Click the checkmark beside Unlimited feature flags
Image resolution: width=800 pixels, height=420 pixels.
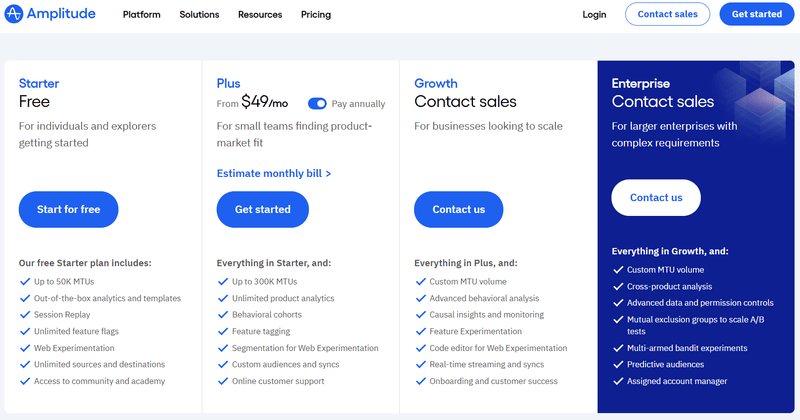(x=24, y=332)
